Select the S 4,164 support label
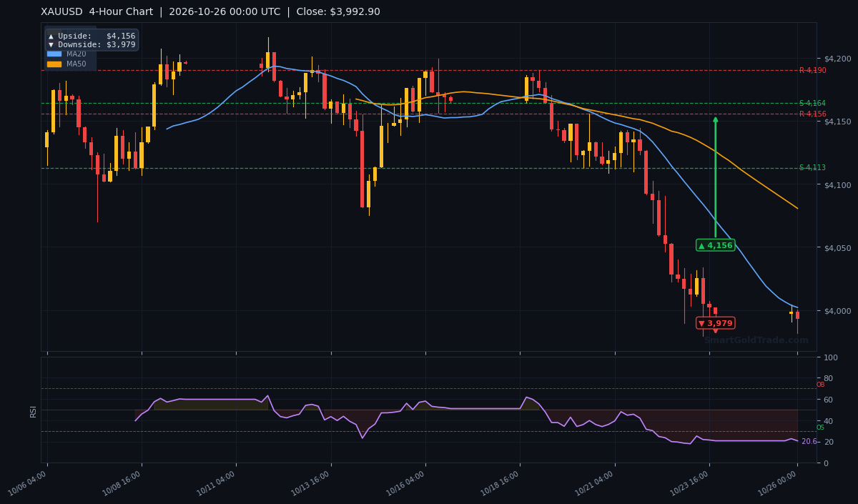This screenshot has height=504, width=858. [812, 103]
